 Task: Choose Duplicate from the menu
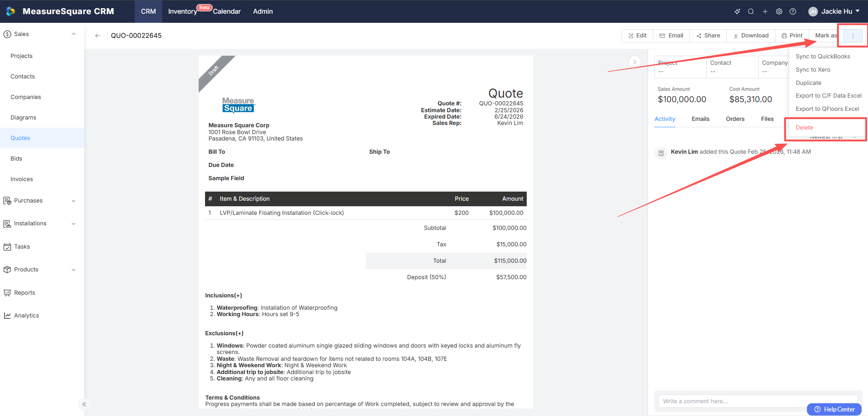[808, 83]
